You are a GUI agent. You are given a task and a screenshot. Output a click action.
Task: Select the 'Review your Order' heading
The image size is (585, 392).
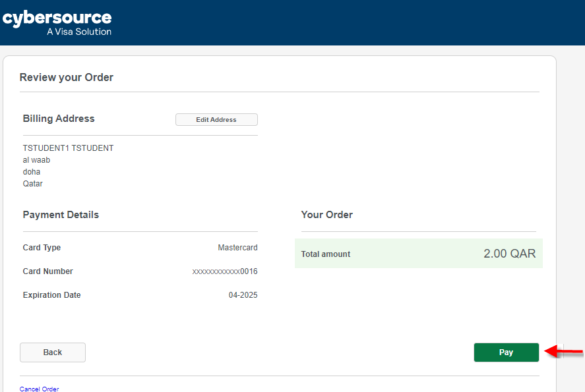(x=67, y=78)
